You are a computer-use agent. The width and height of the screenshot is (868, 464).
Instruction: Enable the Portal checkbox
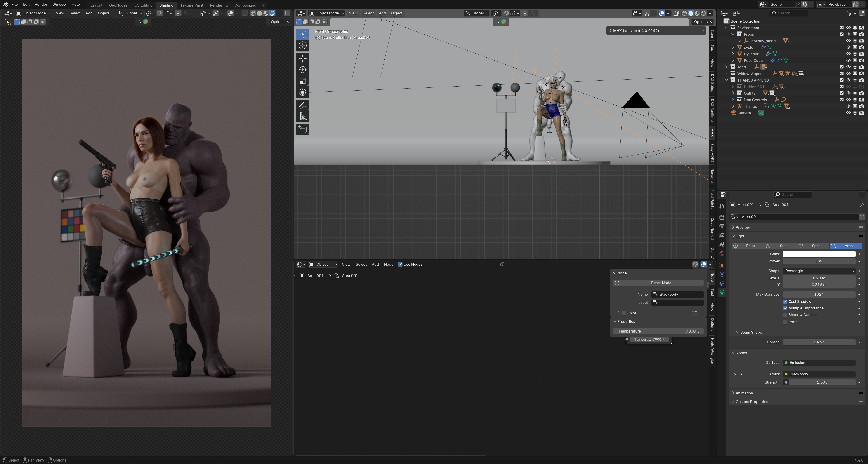785,322
